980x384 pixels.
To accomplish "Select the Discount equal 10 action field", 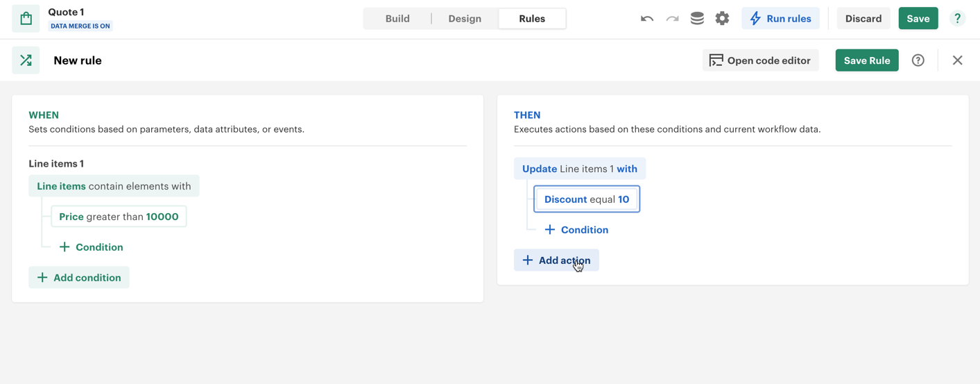I will (x=586, y=199).
